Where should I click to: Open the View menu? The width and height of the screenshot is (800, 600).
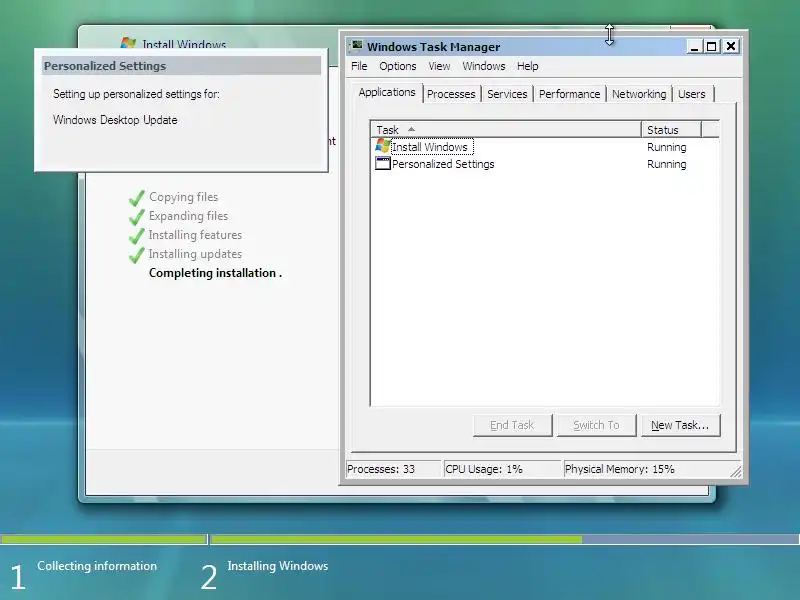(x=439, y=66)
